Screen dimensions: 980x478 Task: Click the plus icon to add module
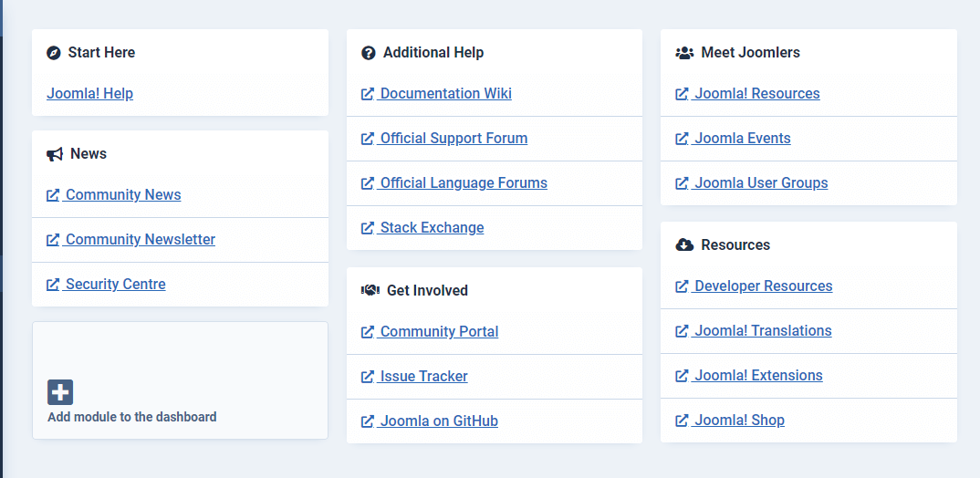[60, 392]
